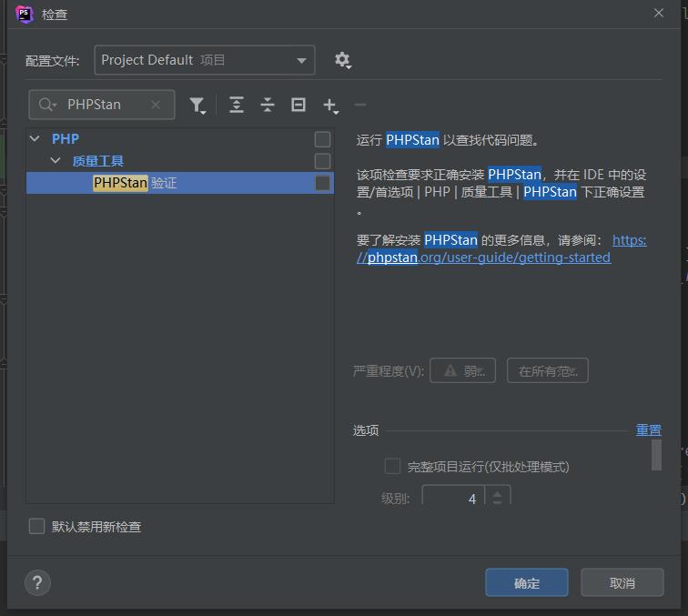Click the 配置文件 label
Screen dimensions: 688x616
pyautogui.click(x=52, y=61)
